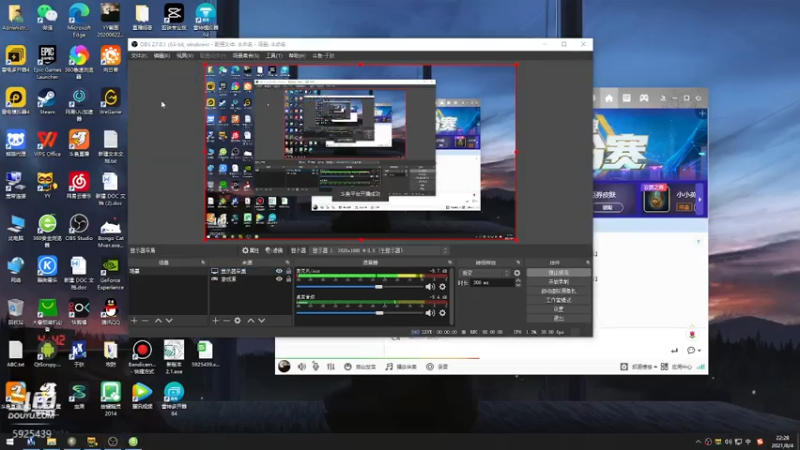Pop out the Controls dock via its header icon
This screenshot has height=450, width=800.
[x=588, y=262]
